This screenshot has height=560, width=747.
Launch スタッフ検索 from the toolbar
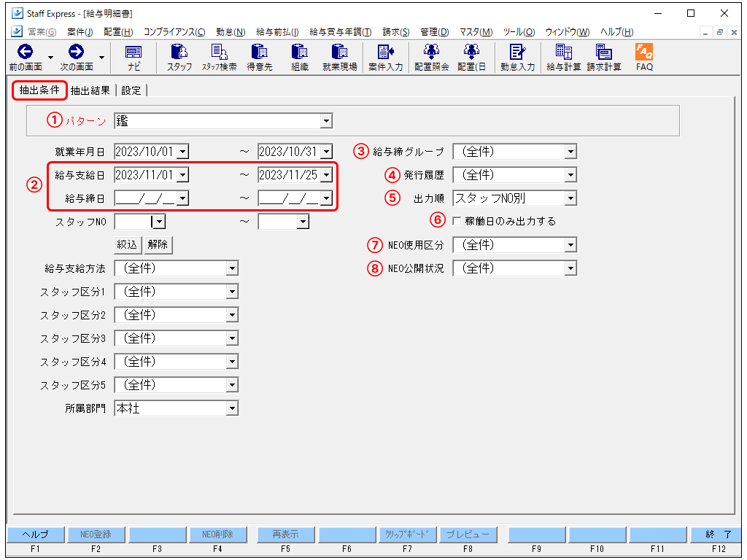tap(219, 57)
